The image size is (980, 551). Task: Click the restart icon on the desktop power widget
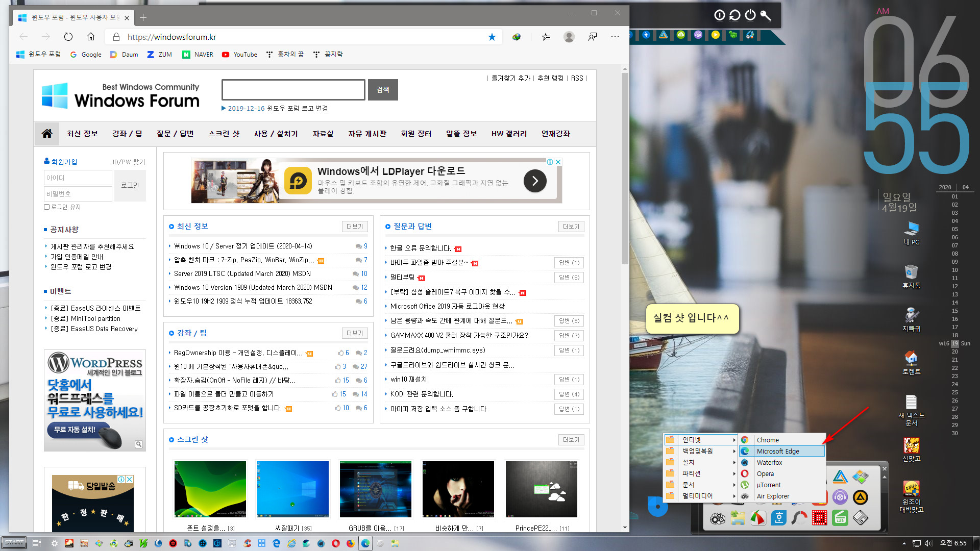[735, 15]
